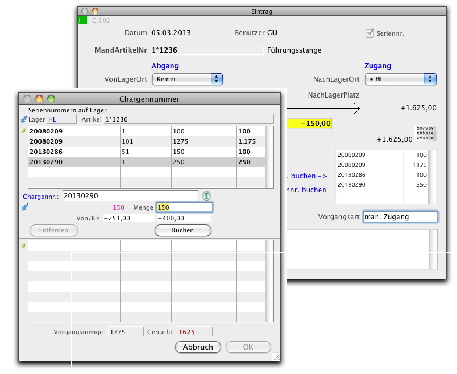Click the green info icon next to Chargennr
Screen dimensions: 457x374
click(x=206, y=196)
